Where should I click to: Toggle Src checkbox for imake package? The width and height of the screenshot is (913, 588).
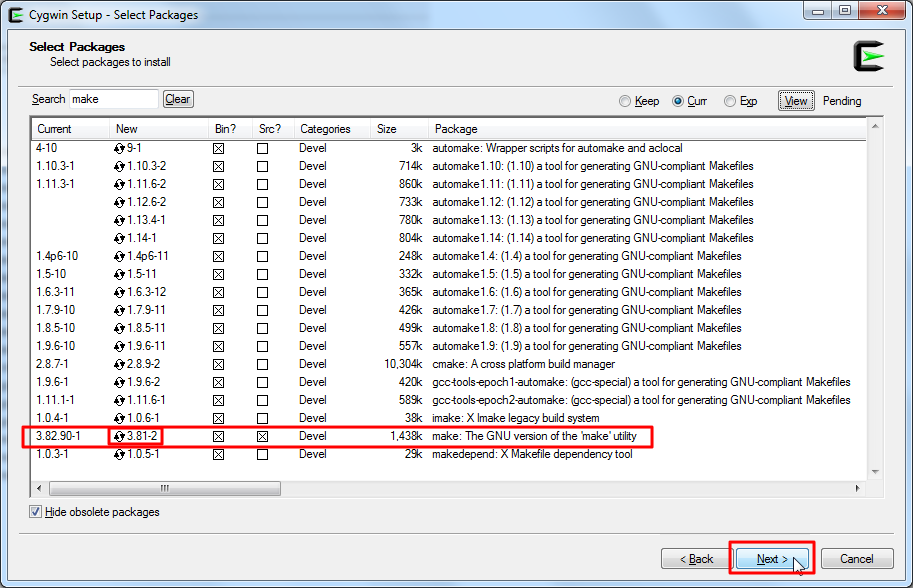coord(263,419)
